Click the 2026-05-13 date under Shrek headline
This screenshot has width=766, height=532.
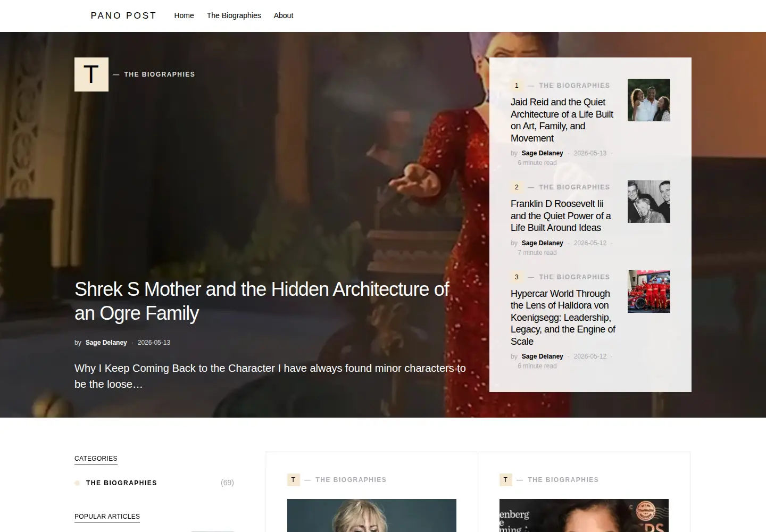pos(154,343)
